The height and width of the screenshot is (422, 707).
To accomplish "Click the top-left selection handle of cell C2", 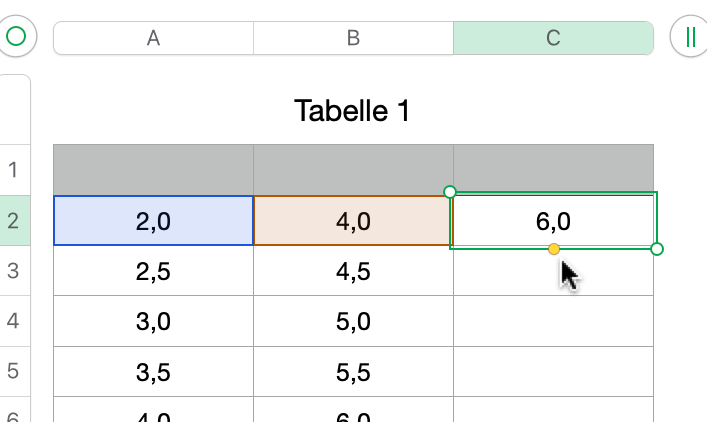I will tap(450, 191).
